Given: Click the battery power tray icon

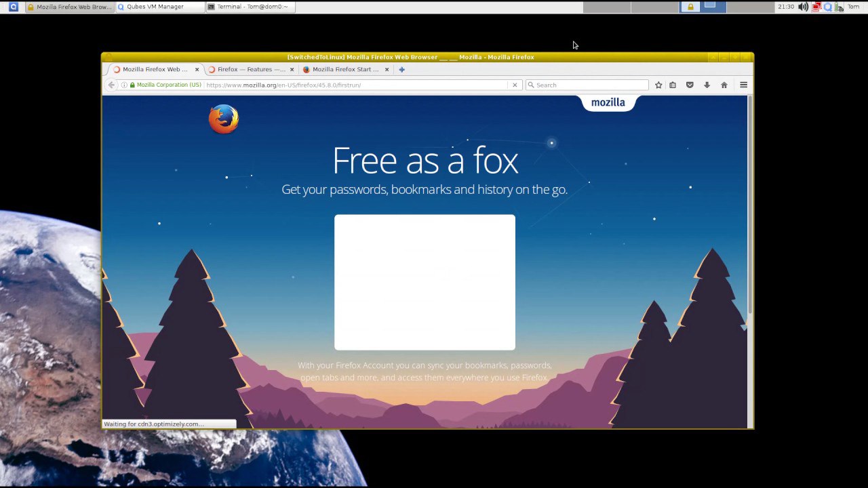Looking at the screenshot, I should [x=839, y=7].
